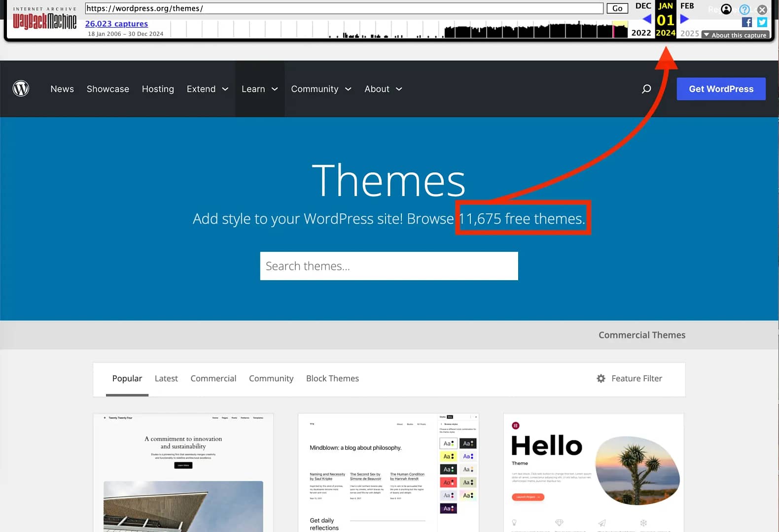Open the Hello theme thumbnail
Image resolution: width=779 pixels, height=532 pixels.
pos(594,473)
